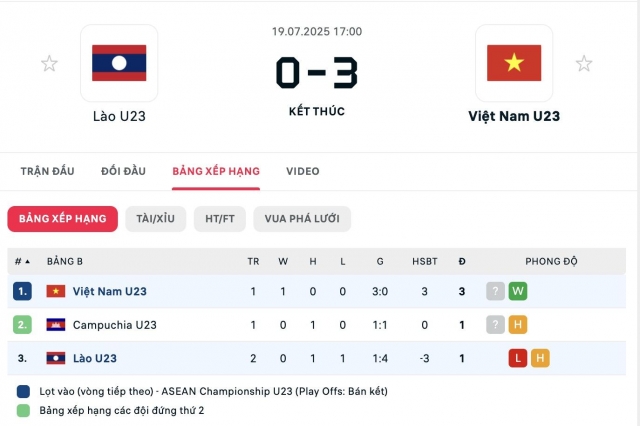Open the TRẬN ĐẤU tab
The height and width of the screenshot is (426, 640).
47,171
